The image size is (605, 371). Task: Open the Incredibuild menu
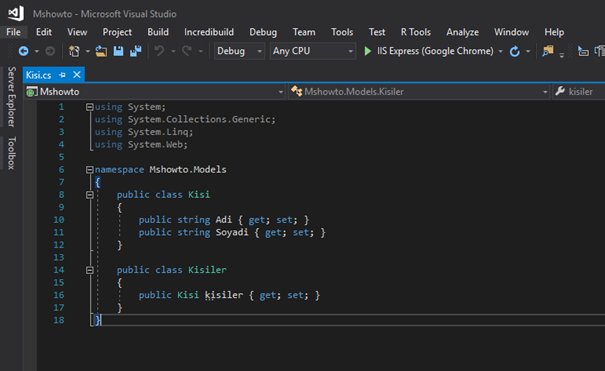(209, 32)
